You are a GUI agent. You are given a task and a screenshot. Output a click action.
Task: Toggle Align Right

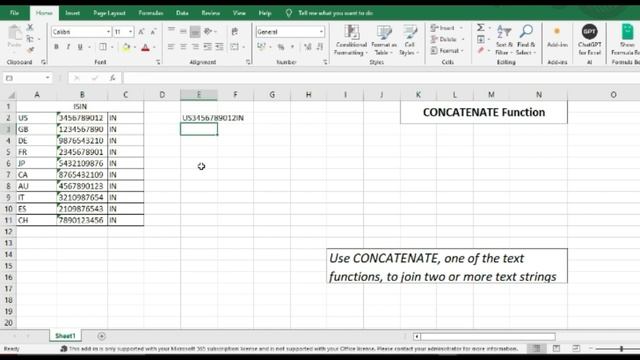point(195,47)
